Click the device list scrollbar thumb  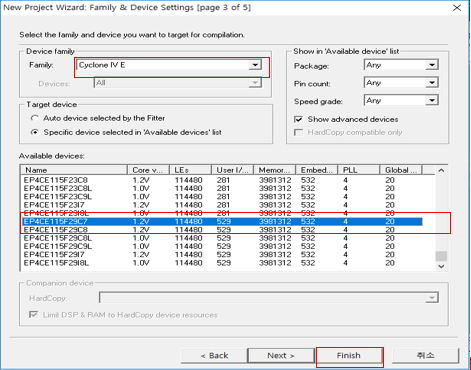coord(441,256)
